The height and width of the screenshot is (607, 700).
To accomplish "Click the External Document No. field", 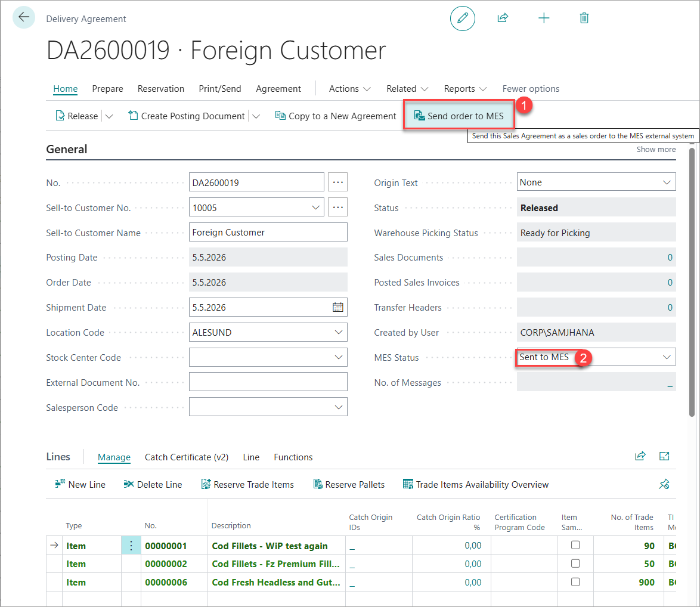I will coord(268,382).
